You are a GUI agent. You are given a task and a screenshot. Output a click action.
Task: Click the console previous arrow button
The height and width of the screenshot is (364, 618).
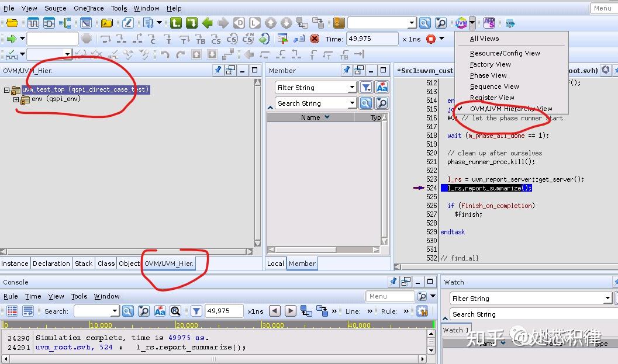275,311
